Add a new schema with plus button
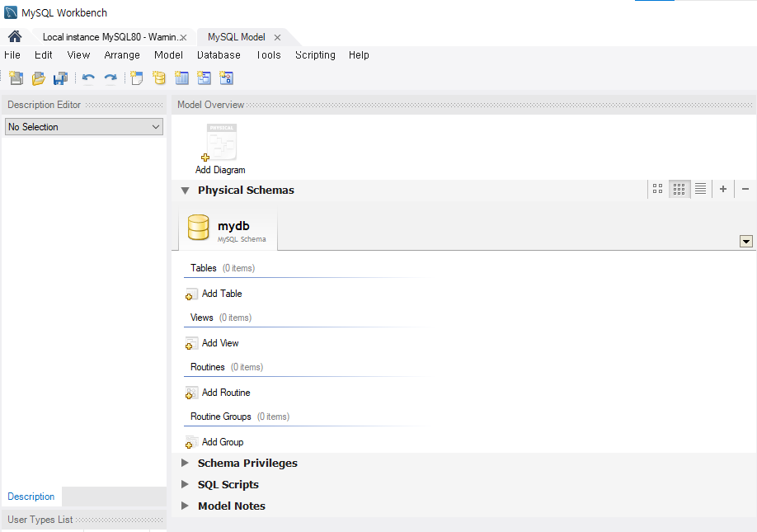The image size is (757, 532). click(722, 189)
